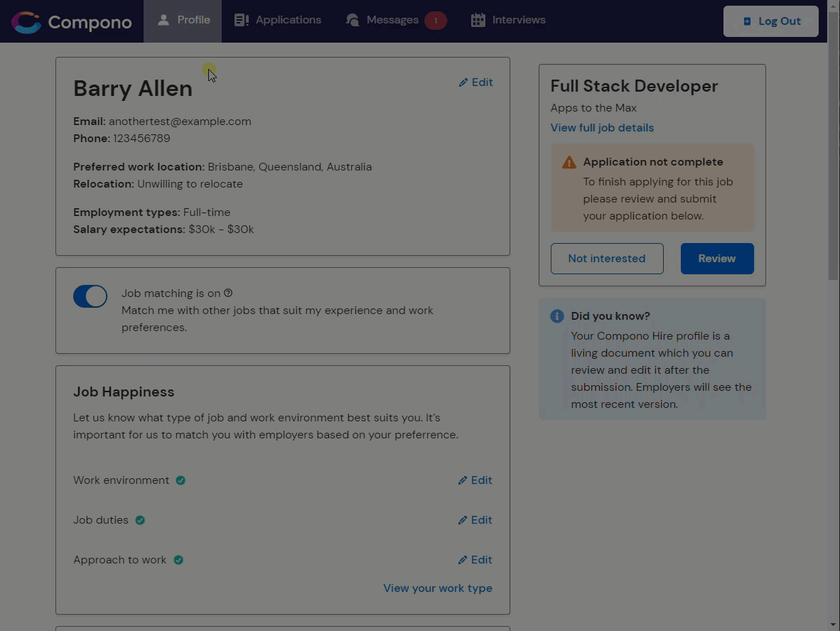Viewport: 840px width, 631px height.
Task: Click the Did you know? heading
Action: pos(610,316)
